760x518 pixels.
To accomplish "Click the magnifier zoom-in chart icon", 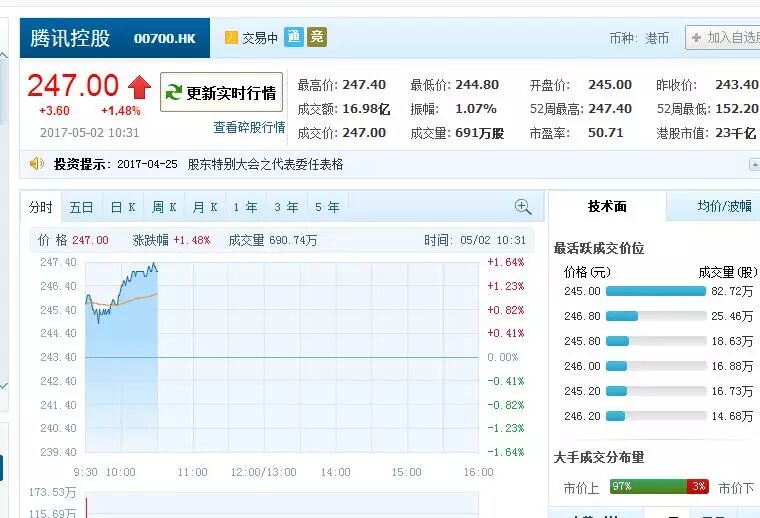I will [522, 207].
